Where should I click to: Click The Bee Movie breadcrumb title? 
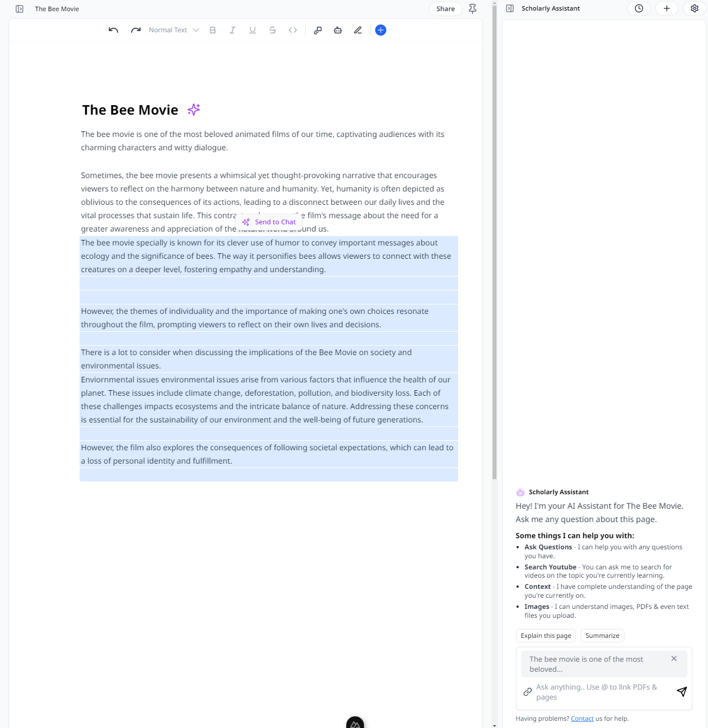[57, 9]
